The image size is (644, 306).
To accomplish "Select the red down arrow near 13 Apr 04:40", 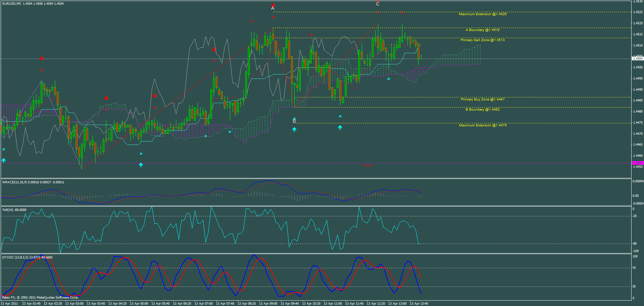I will (x=107, y=98).
